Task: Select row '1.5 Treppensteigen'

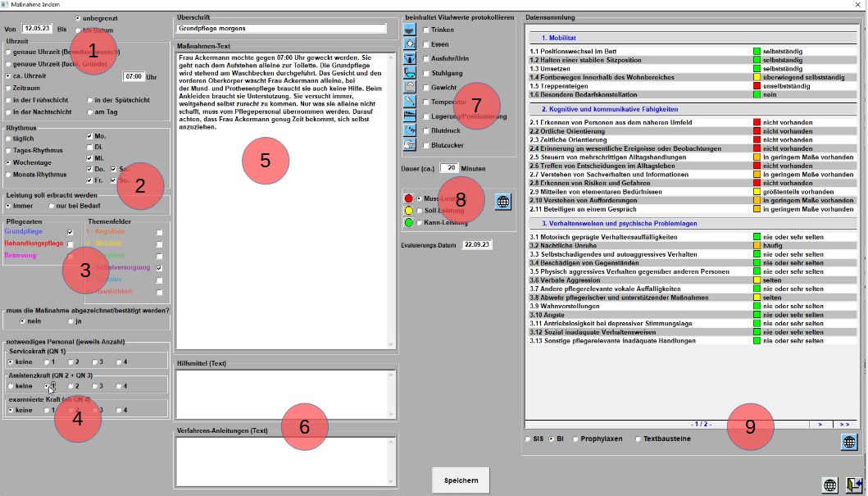Action: click(x=693, y=86)
